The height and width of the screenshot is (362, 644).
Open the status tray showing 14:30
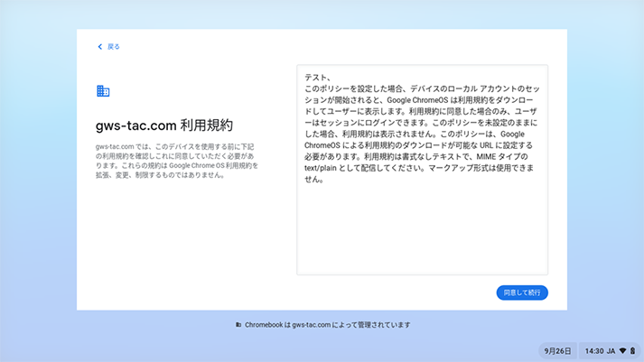click(610, 351)
